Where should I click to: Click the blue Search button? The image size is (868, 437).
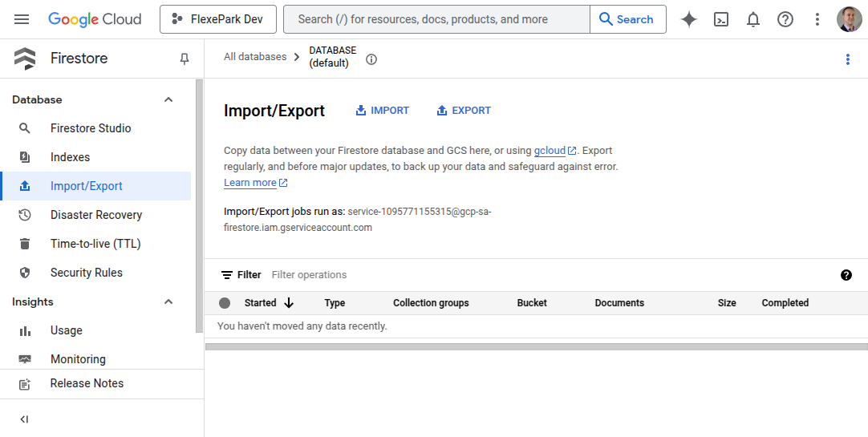click(x=628, y=19)
